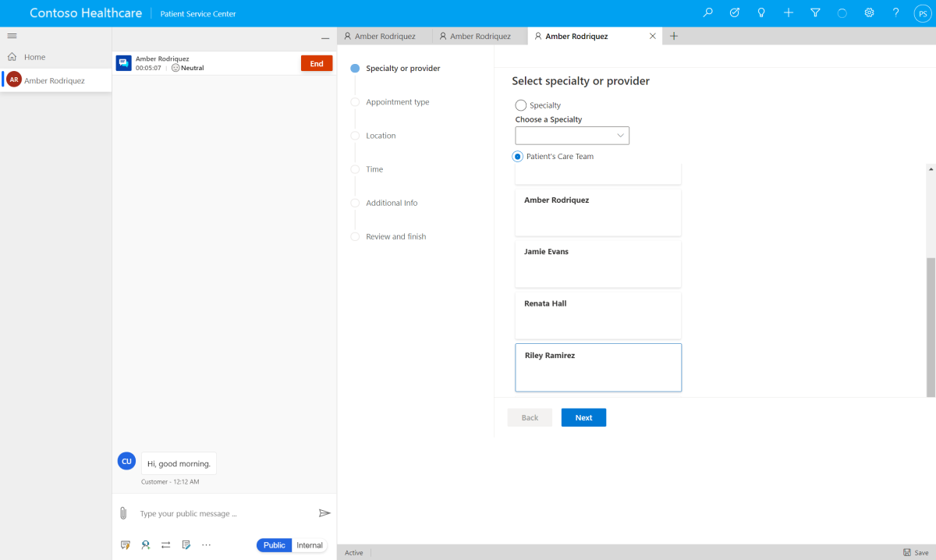Open the first Amber Rodriquez tab
936x560 pixels.
[x=385, y=36]
